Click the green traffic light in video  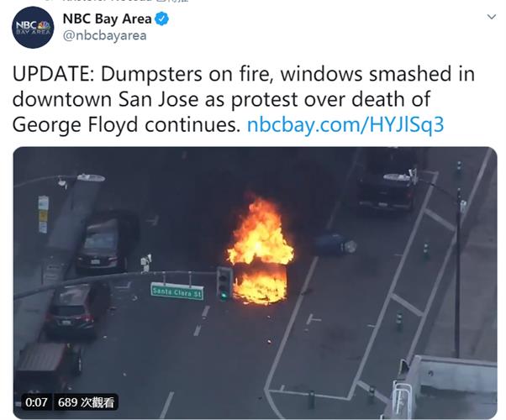(x=224, y=284)
